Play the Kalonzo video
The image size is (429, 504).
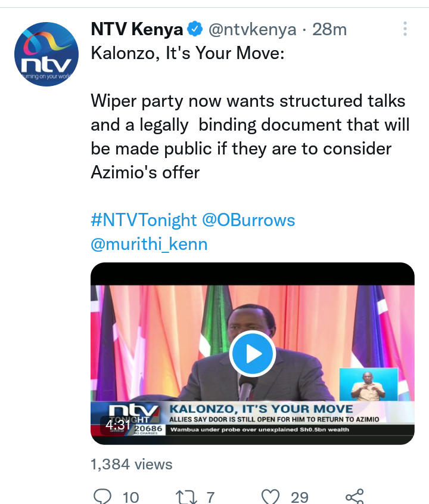(x=253, y=354)
